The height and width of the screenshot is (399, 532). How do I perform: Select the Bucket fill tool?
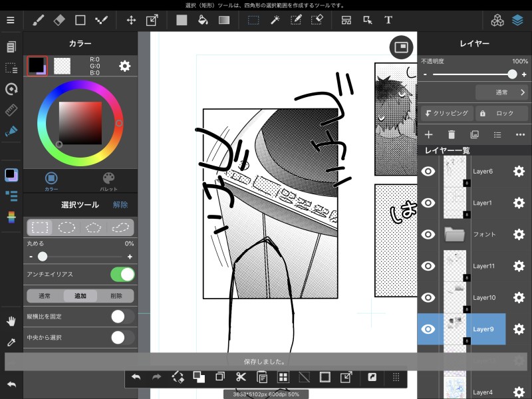(x=203, y=21)
